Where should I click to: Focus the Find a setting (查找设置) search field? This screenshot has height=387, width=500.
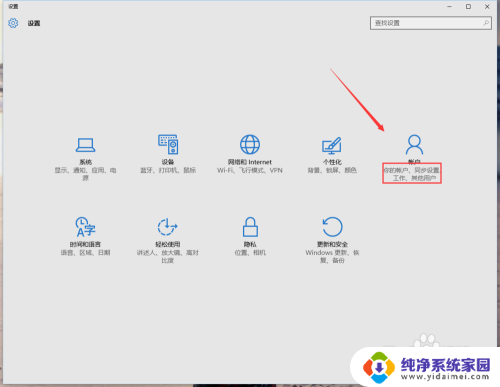click(x=431, y=23)
